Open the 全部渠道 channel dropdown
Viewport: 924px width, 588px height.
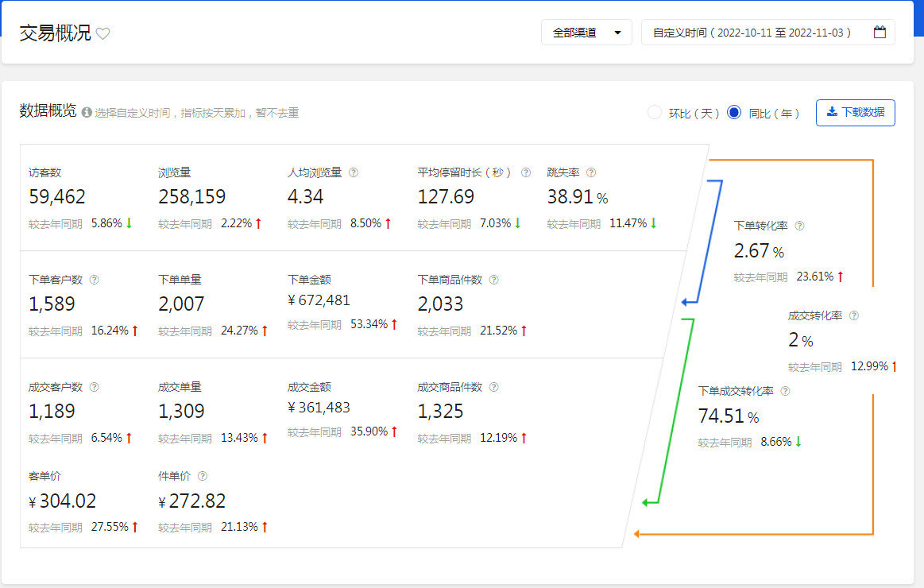586,33
